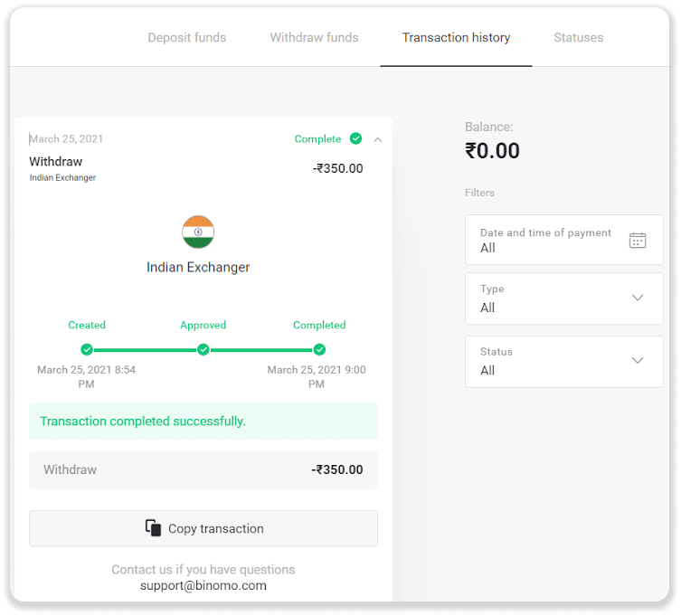Click the Indian flag icon

pyautogui.click(x=198, y=232)
